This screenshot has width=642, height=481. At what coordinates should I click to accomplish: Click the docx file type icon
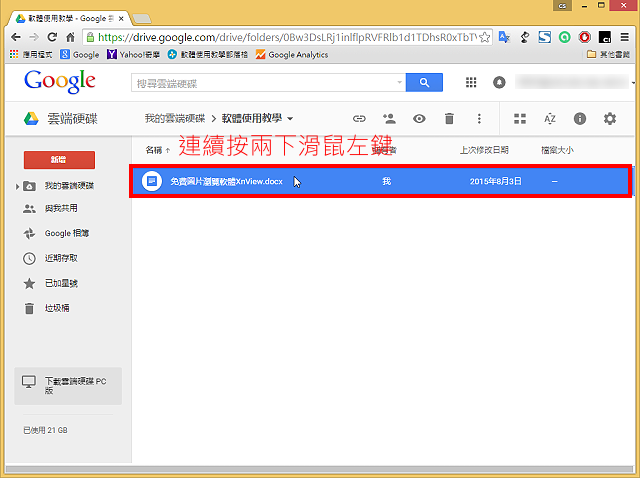coord(151,181)
